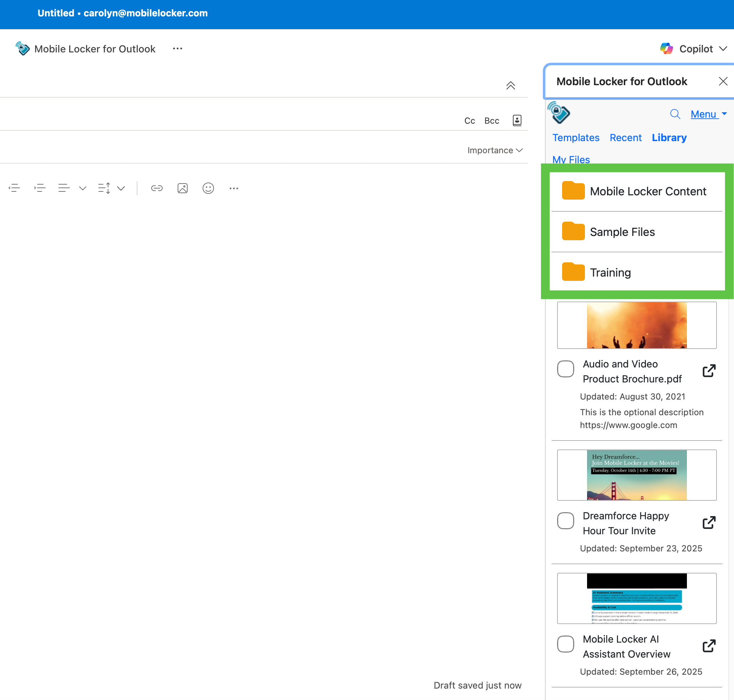Open the address book contacts icon
Image resolution: width=734 pixels, height=700 pixels.
point(517,120)
